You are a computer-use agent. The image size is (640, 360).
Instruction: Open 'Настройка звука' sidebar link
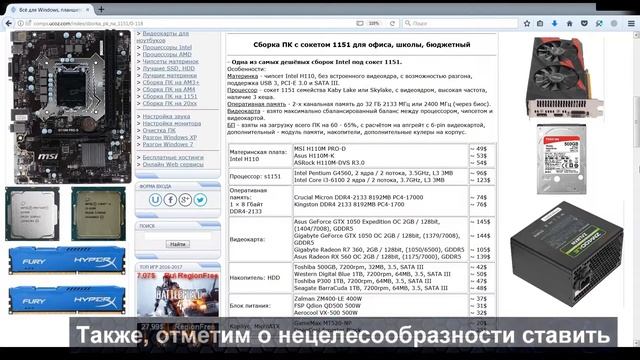[166, 116]
